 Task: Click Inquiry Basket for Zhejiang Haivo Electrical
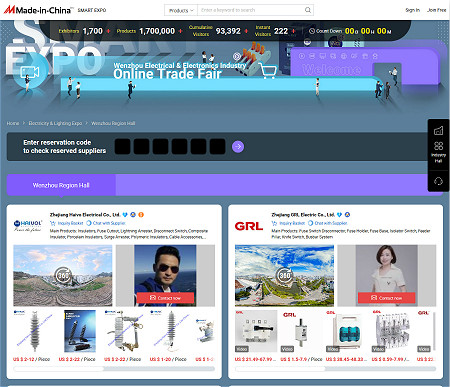click(x=67, y=223)
